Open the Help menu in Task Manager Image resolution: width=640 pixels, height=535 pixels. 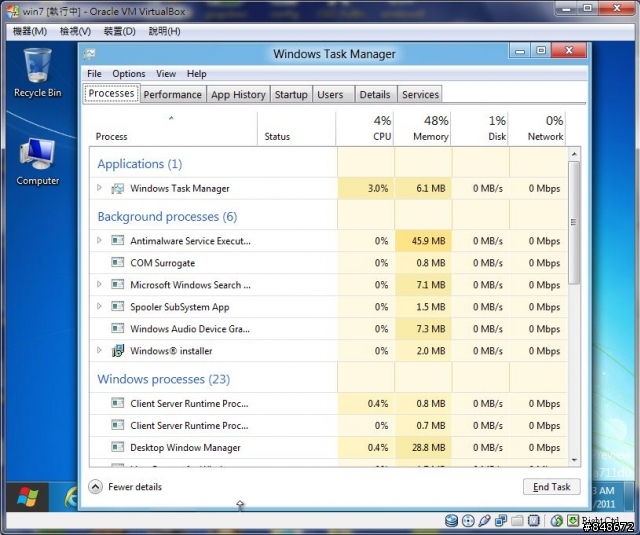coord(197,74)
